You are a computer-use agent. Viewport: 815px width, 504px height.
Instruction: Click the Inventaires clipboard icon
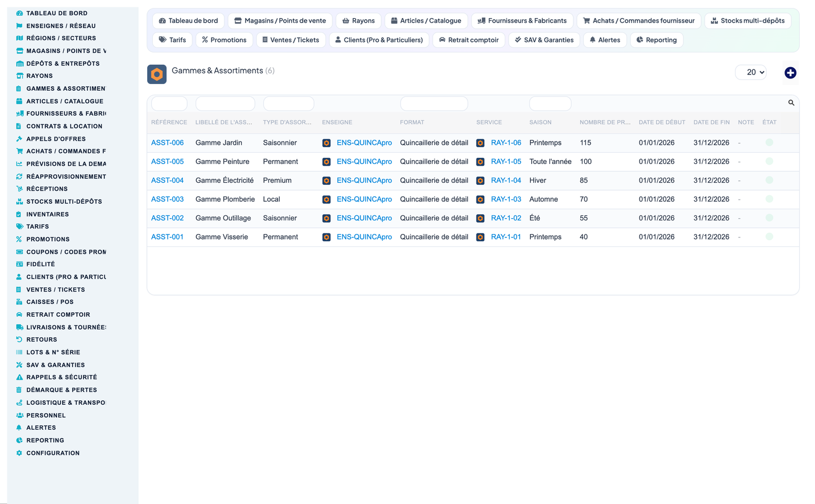[19, 214]
